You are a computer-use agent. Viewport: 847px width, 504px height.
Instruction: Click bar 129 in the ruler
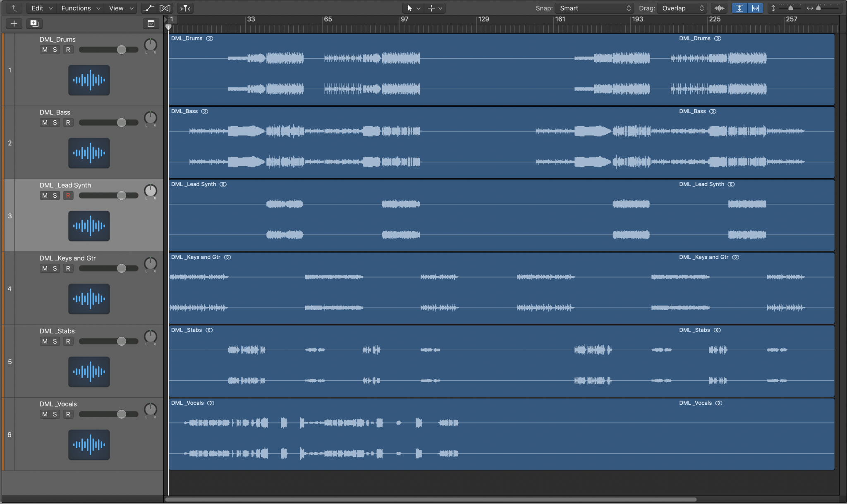[483, 19]
